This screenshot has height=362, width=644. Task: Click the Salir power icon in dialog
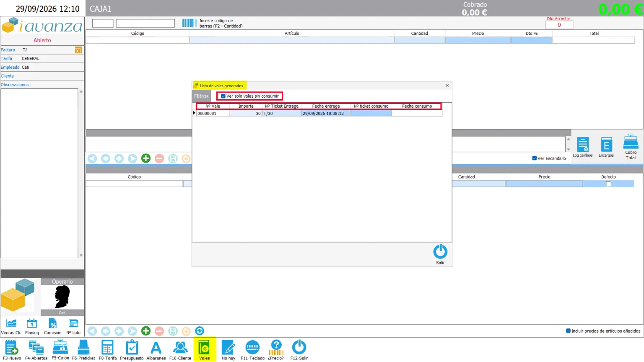(x=440, y=252)
